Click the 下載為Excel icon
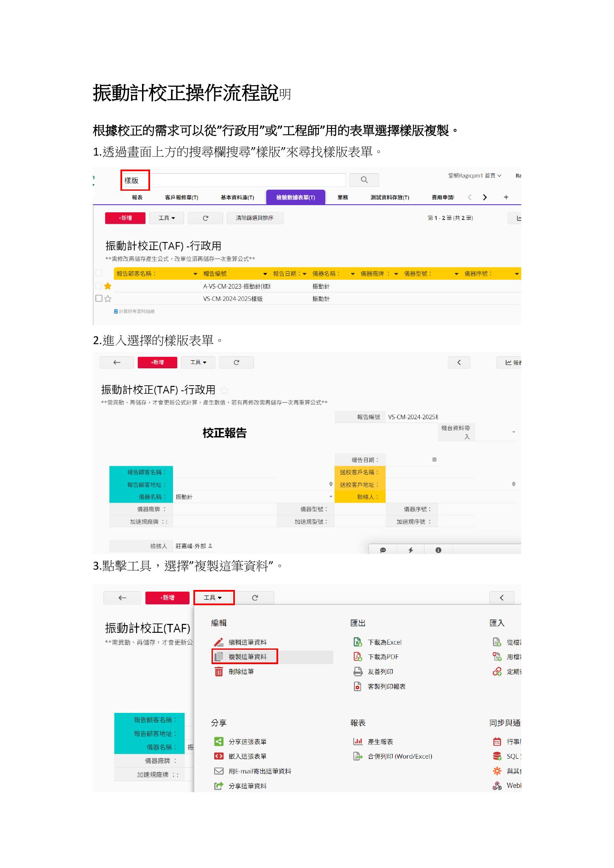The image size is (614, 868). pos(357,642)
